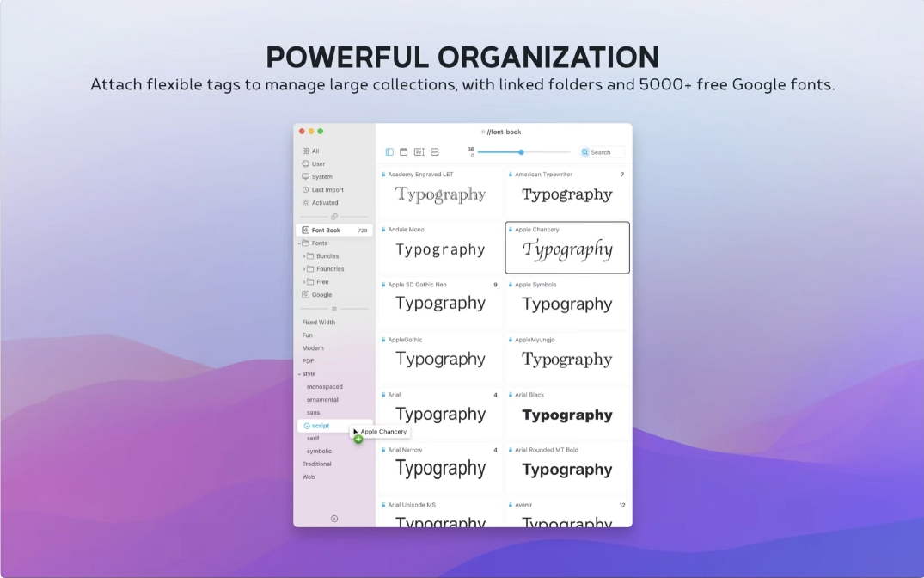
Task: Click the Activated sun icon in sidebar
Action: point(305,203)
